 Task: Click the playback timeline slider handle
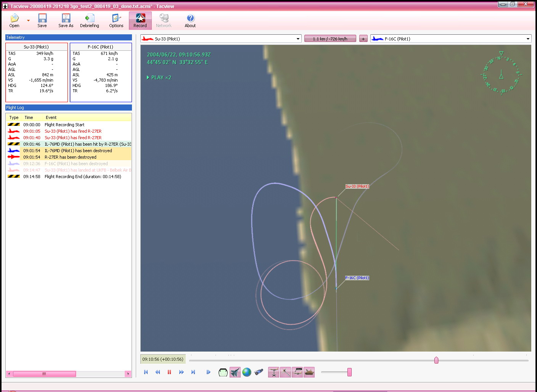(x=436, y=360)
